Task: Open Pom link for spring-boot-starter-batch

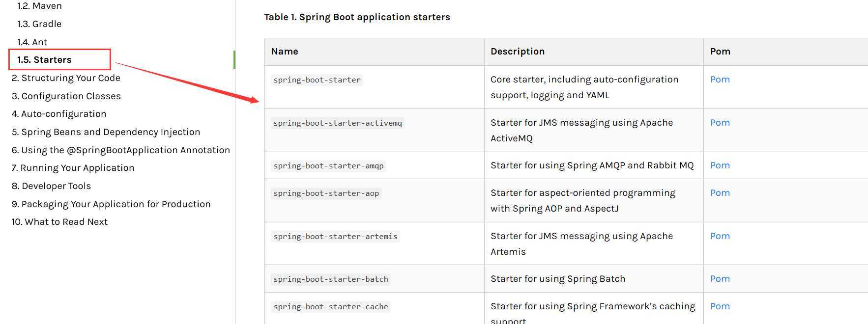Action: coord(720,279)
